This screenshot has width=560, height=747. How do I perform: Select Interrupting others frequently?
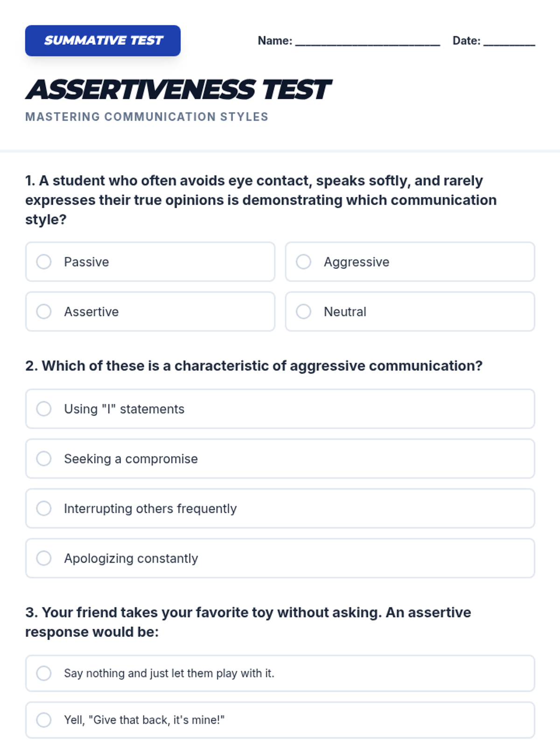click(x=44, y=508)
